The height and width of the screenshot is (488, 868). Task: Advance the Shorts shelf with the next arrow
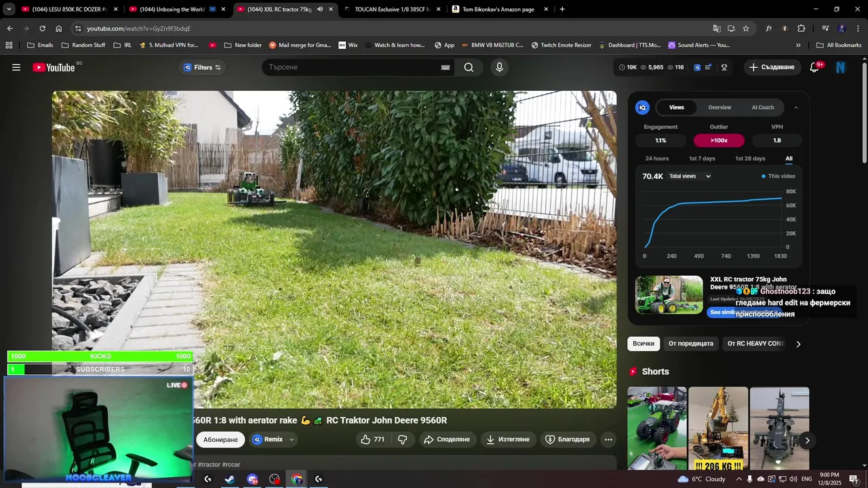tap(807, 441)
